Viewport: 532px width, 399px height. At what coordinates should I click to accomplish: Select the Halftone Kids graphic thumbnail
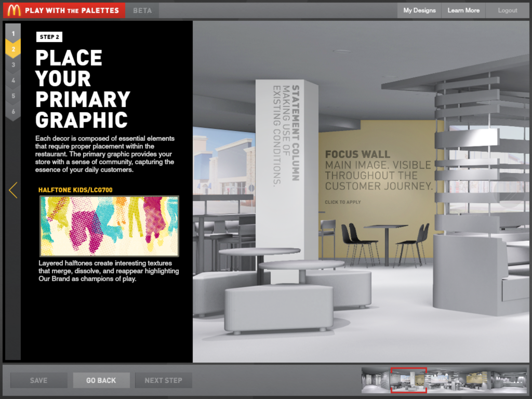tap(109, 226)
